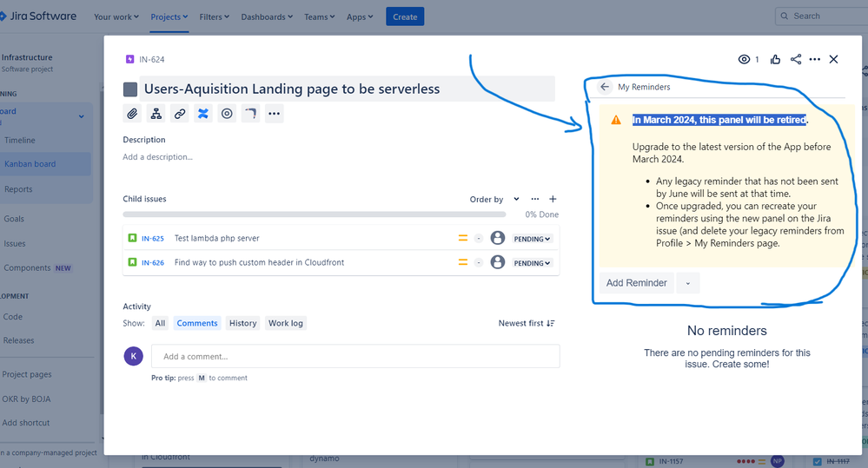The image size is (868, 468).
Task: Toggle Newest first sort order
Action: pos(527,323)
